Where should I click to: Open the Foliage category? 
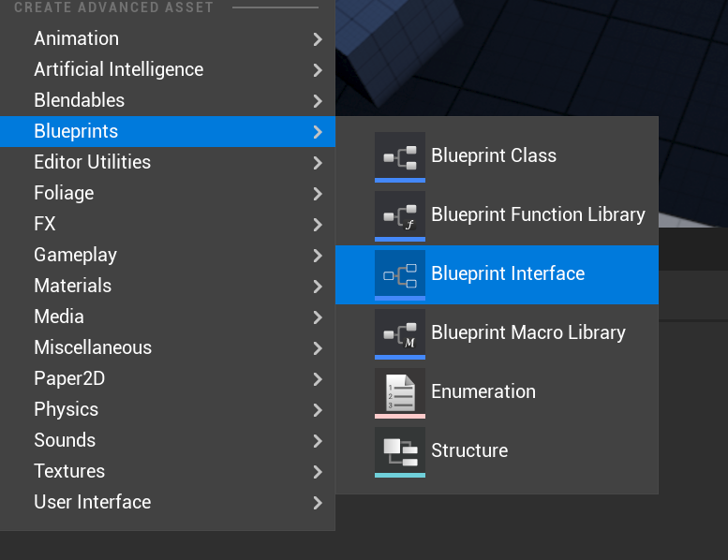pyautogui.click(x=64, y=193)
